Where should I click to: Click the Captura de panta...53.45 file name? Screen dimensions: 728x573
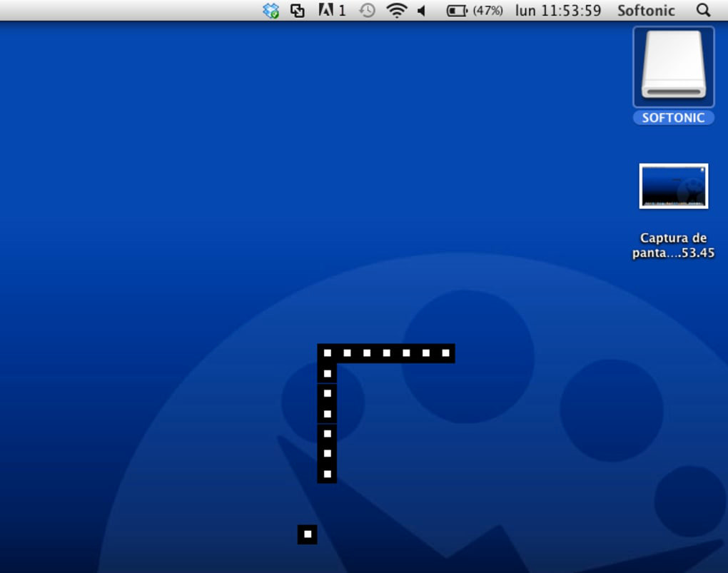click(x=673, y=245)
